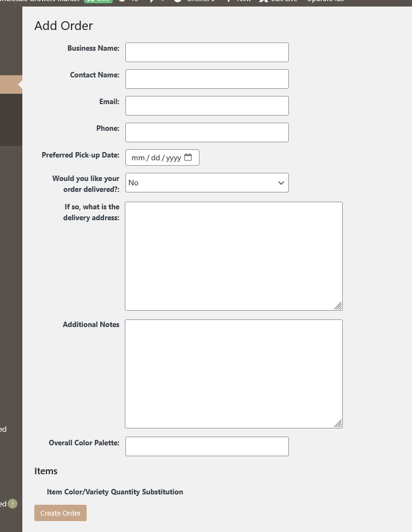Image resolution: width=412 pixels, height=532 pixels.
Task: Focus the Email text box
Action: (207, 106)
